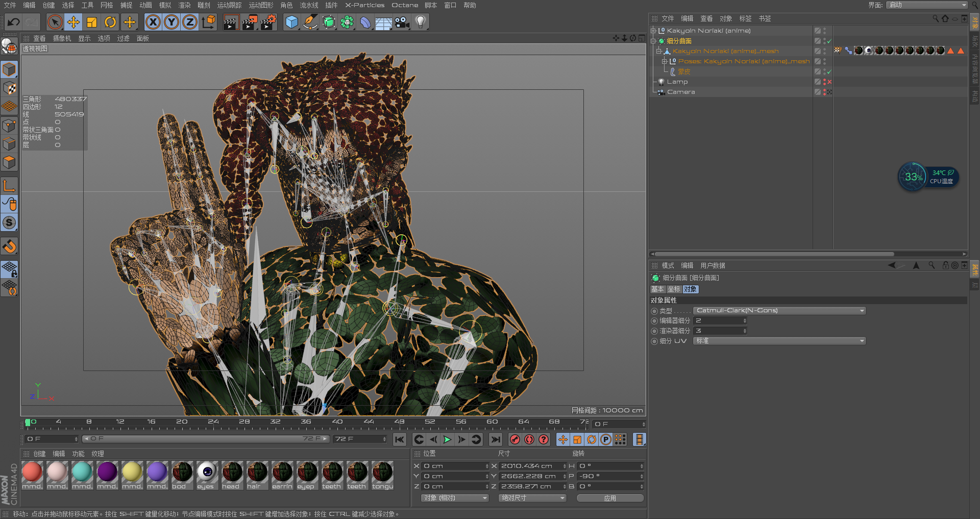
Task: Toggle the green check on 蒙皮 row
Action: point(829,72)
